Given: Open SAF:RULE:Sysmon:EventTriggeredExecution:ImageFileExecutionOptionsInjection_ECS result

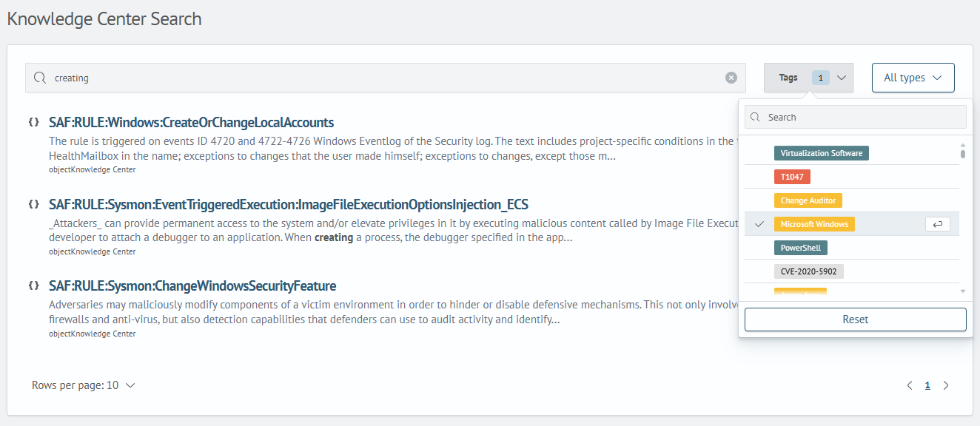Looking at the screenshot, I should [289, 204].
